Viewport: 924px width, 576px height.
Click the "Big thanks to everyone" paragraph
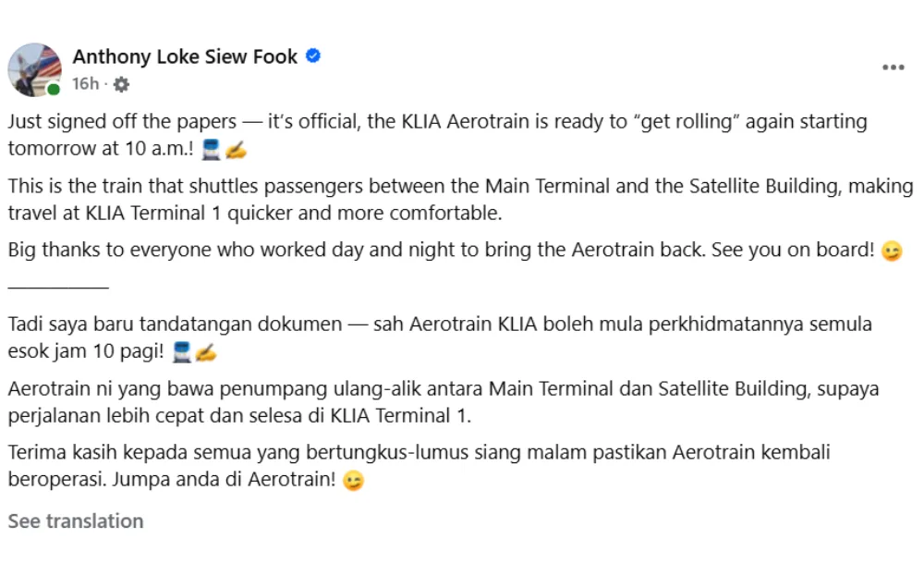tap(434, 251)
